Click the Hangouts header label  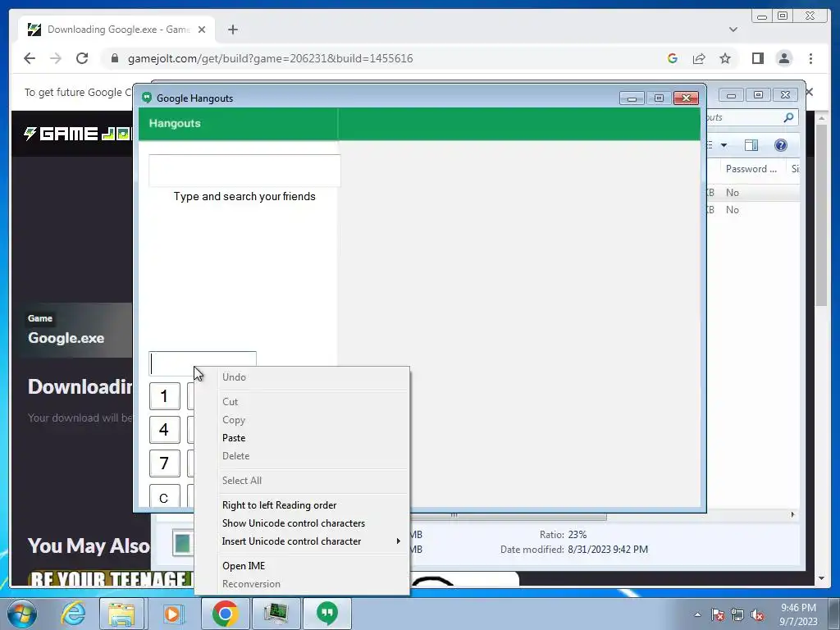pyautogui.click(x=175, y=123)
